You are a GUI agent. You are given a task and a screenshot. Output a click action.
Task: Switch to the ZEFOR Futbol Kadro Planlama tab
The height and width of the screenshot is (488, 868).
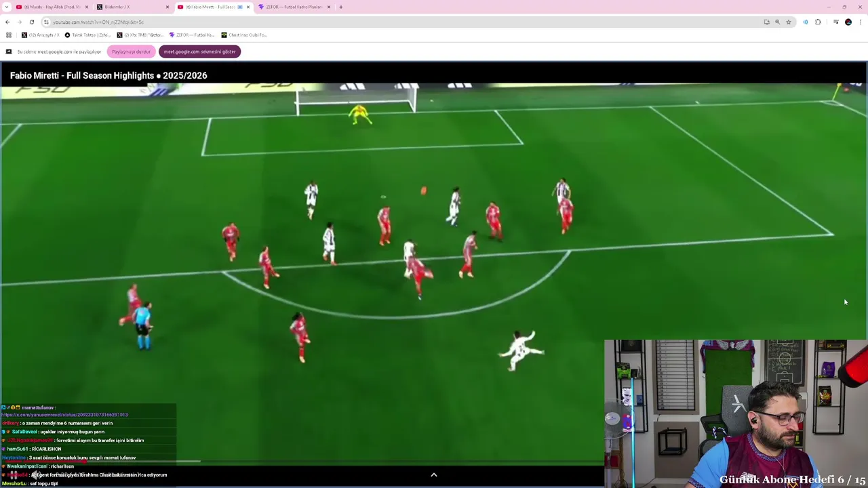click(x=294, y=7)
